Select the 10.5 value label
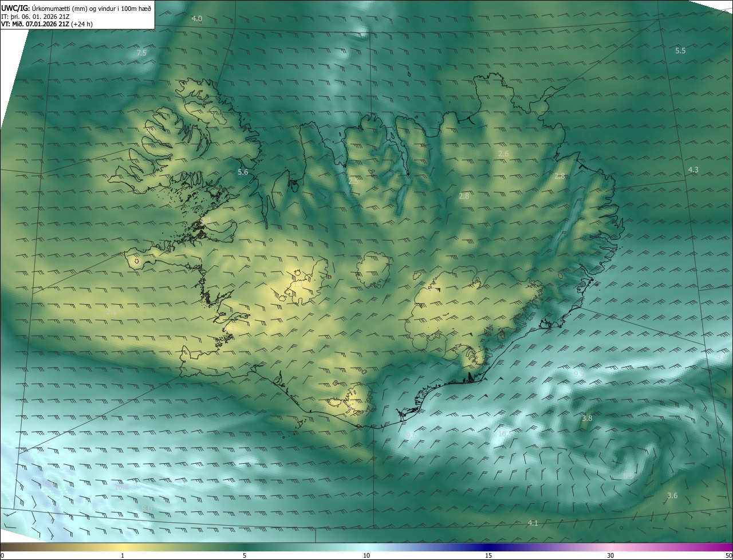The image size is (733, 560). pyautogui.click(x=505, y=433)
